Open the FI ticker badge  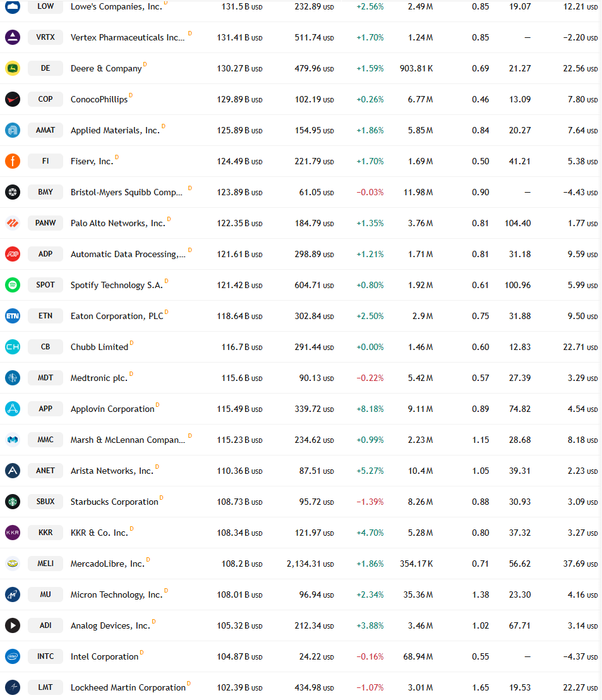tap(45, 160)
